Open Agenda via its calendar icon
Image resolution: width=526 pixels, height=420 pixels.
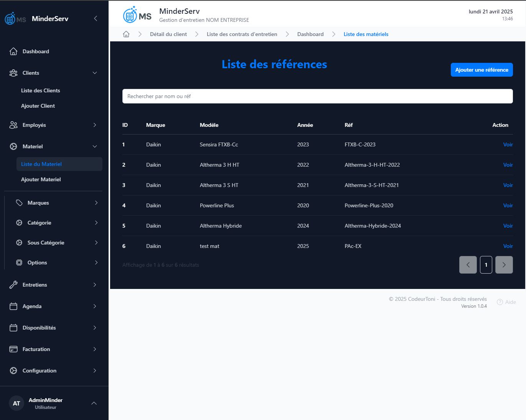point(13,306)
